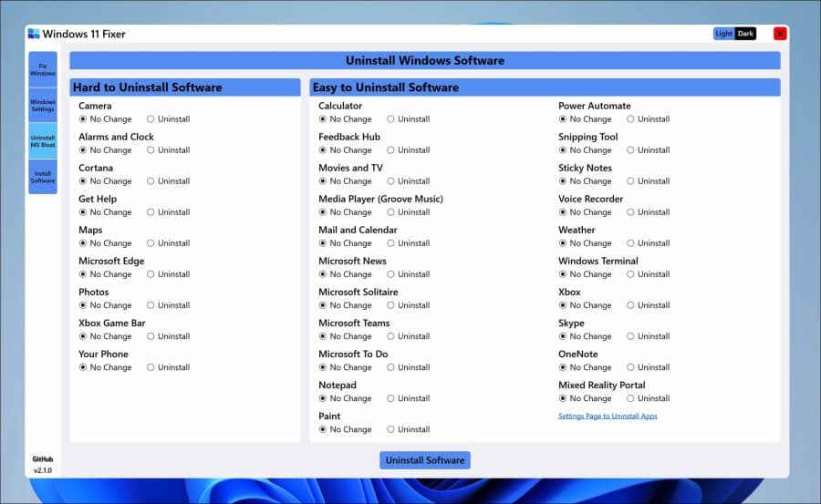
Task: Choose No Change for Power Automate
Action: tap(585, 118)
